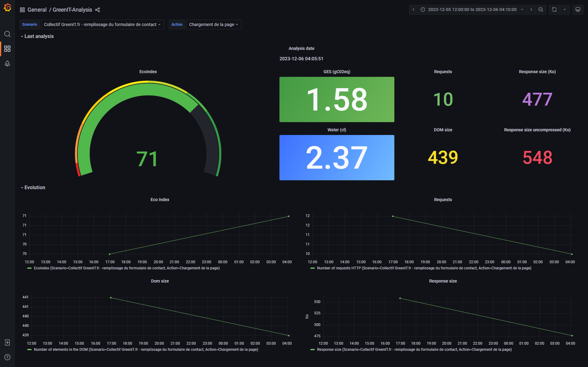
Task: Click the Requests graph panel title
Action: point(443,200)
